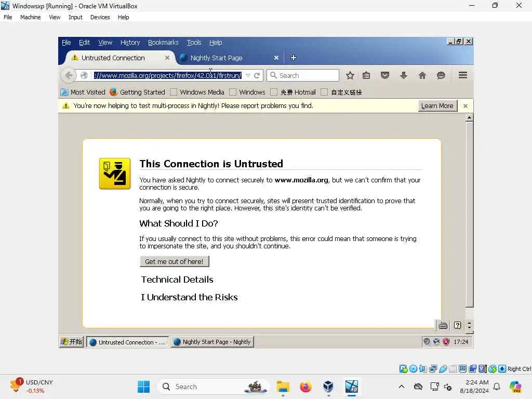The height and width of the screenshot is (399, 532).
Task: Open Windows Media bookmark
Action: (197, 92)
